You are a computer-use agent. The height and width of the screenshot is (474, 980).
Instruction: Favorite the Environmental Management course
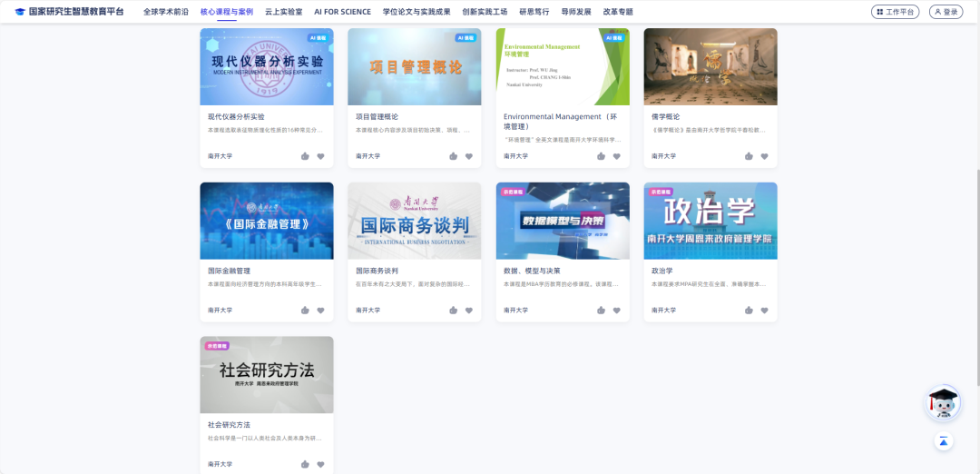pos(616,156)
